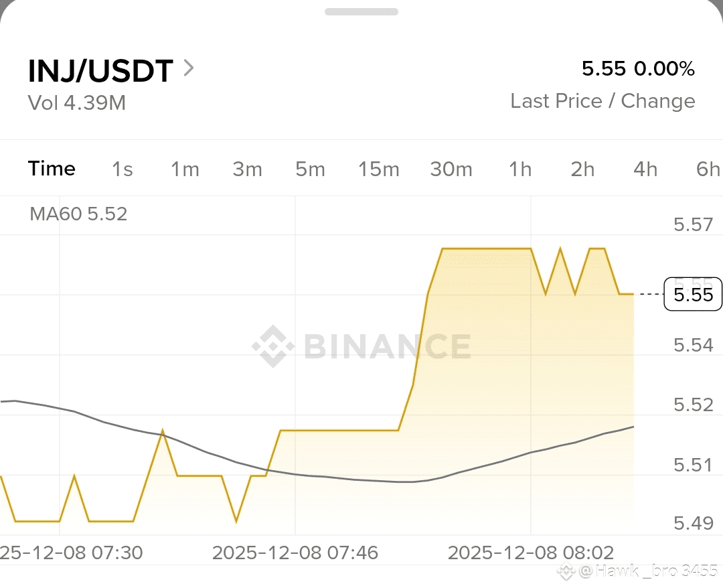
Task: Open INJ/USDT pair chevron arrow
Action: pyautogui.click(x=189, y=68)
